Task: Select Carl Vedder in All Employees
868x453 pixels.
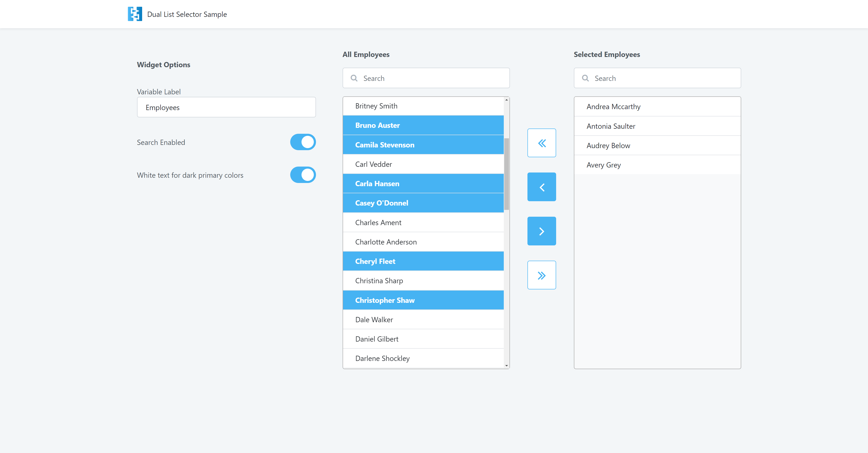Action: pyautogui.click(x=423, y=164)
